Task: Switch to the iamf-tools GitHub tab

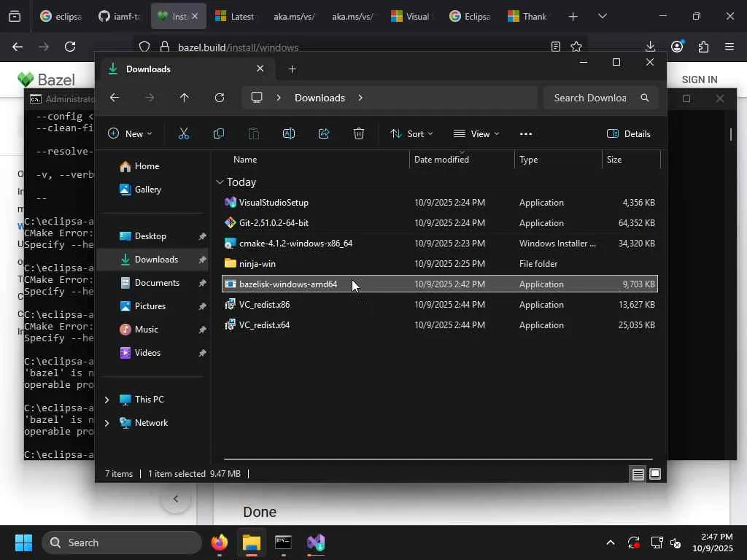Action: [x=120, y=16]
